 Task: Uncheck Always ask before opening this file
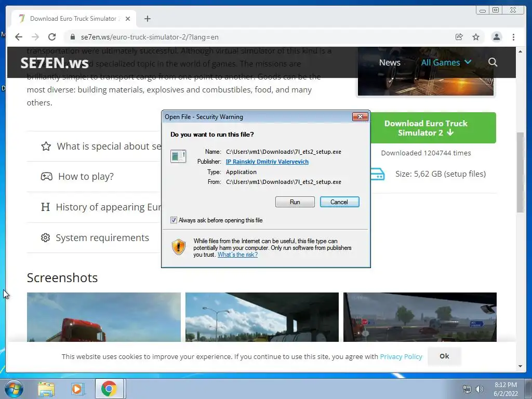174,220
